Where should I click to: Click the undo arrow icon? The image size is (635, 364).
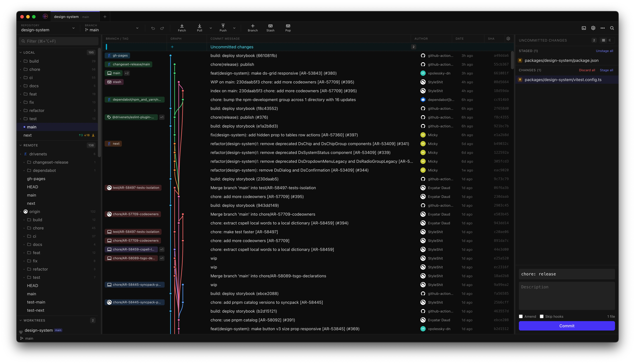(x=153, y=28)
